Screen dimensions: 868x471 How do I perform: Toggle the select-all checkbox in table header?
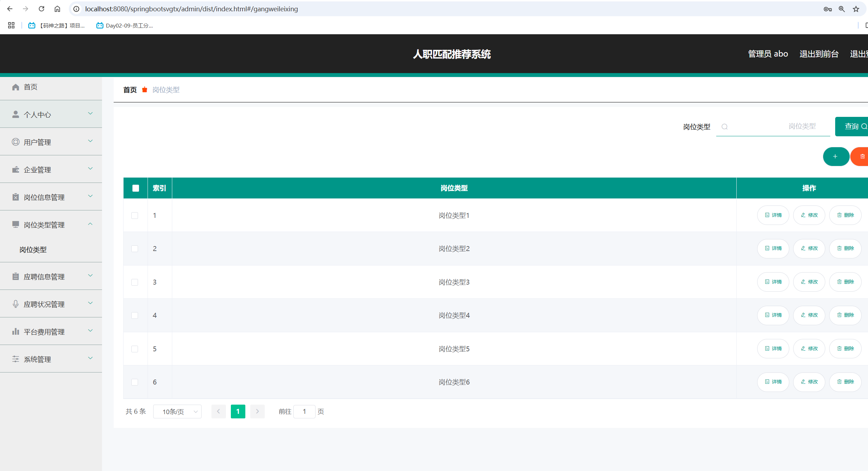click(x=136, y=188)
